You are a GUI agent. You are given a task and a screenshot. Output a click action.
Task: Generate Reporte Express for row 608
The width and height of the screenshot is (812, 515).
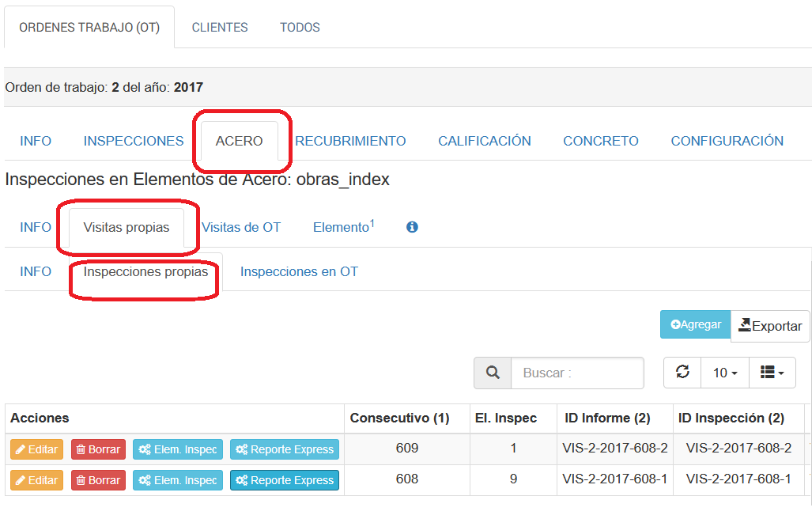pyautogui.click(x=285, y=480)
